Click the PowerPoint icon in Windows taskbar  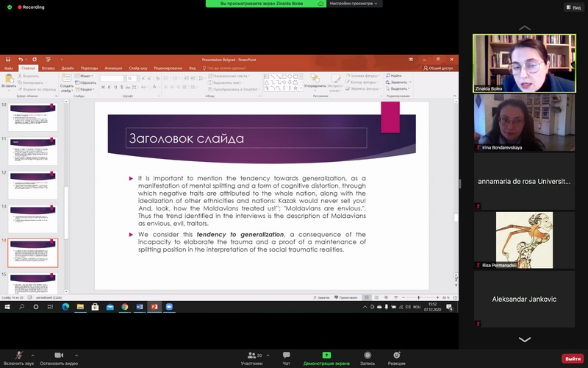pyautogui.click(x=154, y=307)
